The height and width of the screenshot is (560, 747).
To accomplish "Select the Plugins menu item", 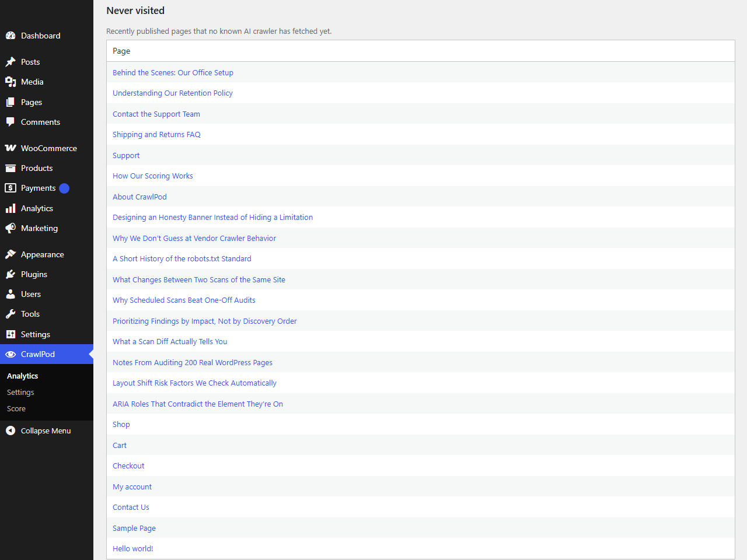I will (x=47, y=274).
